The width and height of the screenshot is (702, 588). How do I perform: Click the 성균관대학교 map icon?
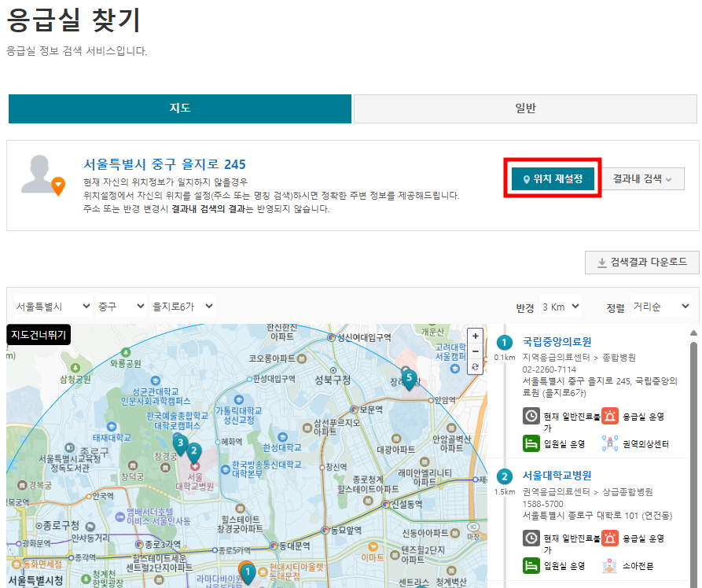[156, 380]
